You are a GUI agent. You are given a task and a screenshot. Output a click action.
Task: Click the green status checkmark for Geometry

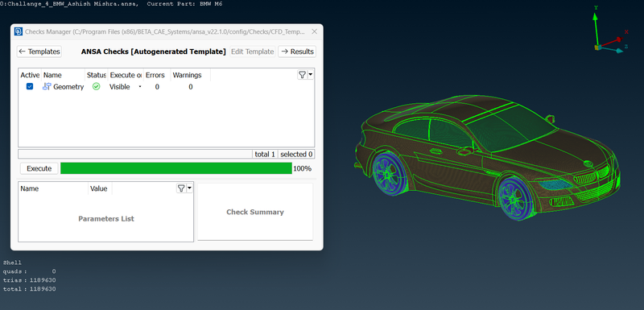click(x=96, y=87)
